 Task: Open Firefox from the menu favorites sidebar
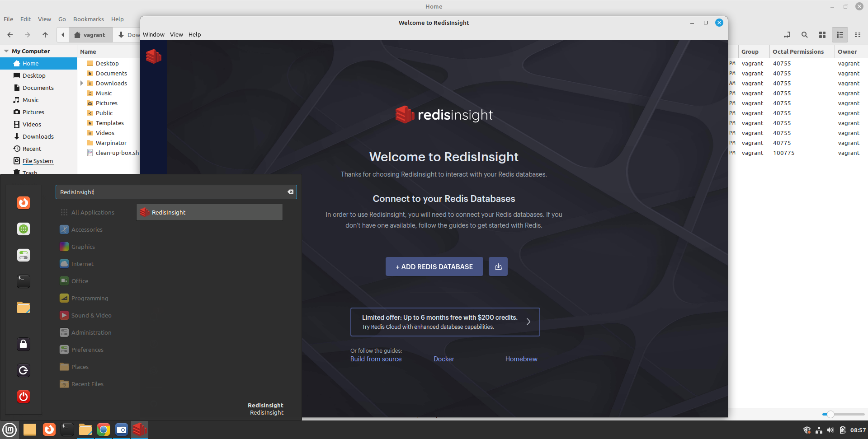click(24, 203)
